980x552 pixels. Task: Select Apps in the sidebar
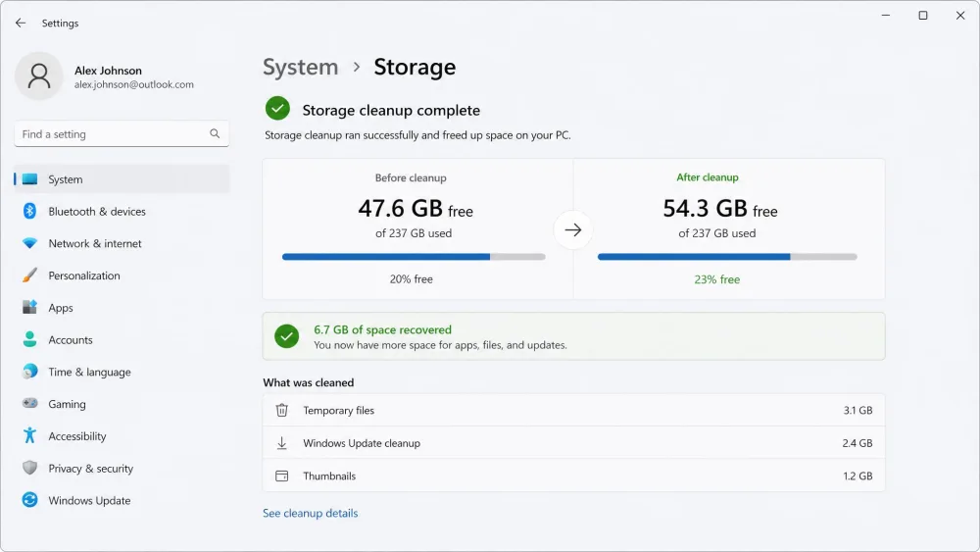tap(122, 308)
